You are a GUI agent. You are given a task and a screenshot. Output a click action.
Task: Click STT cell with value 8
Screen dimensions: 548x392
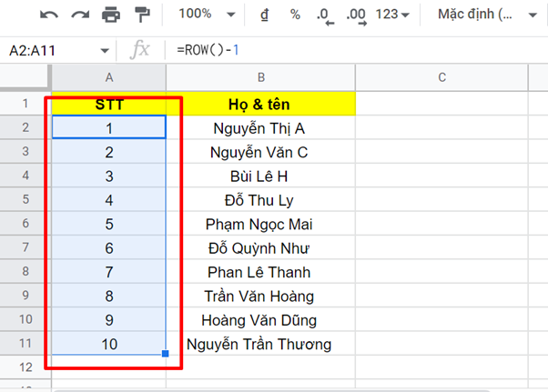(x=109, y=296)
